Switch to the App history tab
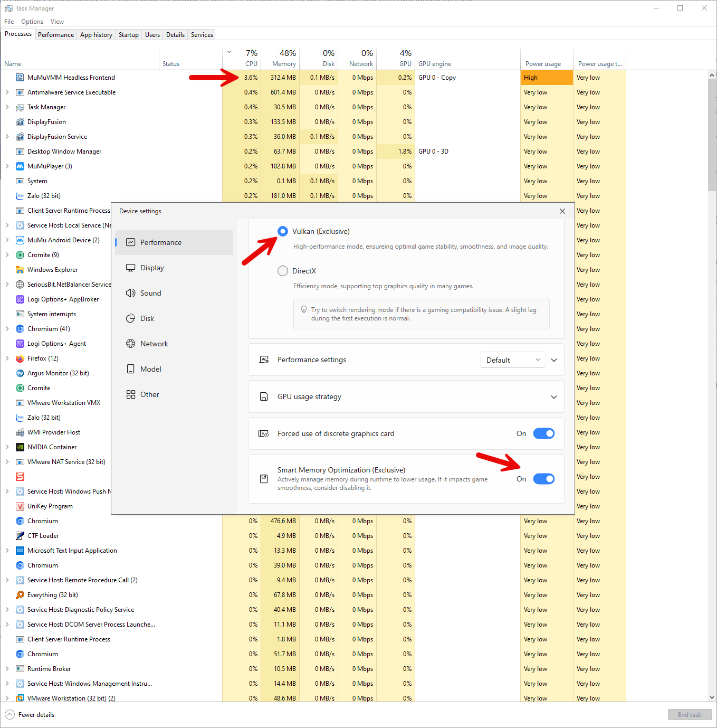 pos(96,35)
